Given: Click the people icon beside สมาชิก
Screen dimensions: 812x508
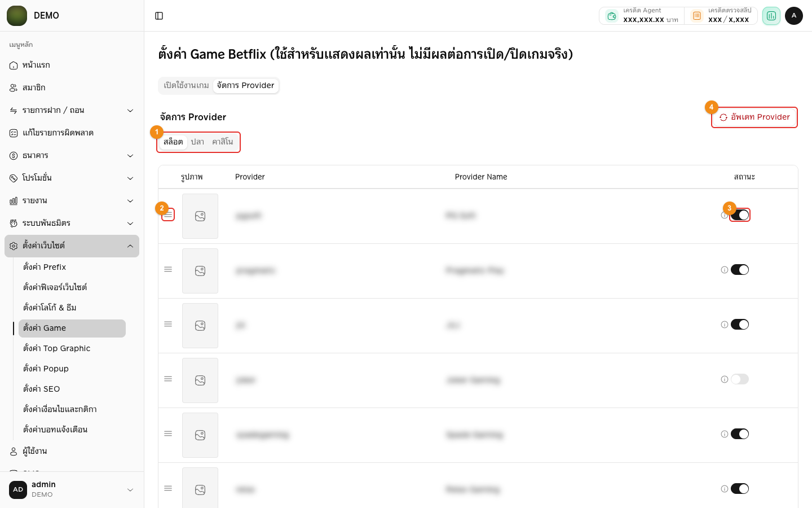Looking at the screenshot, I should [14, 88].
